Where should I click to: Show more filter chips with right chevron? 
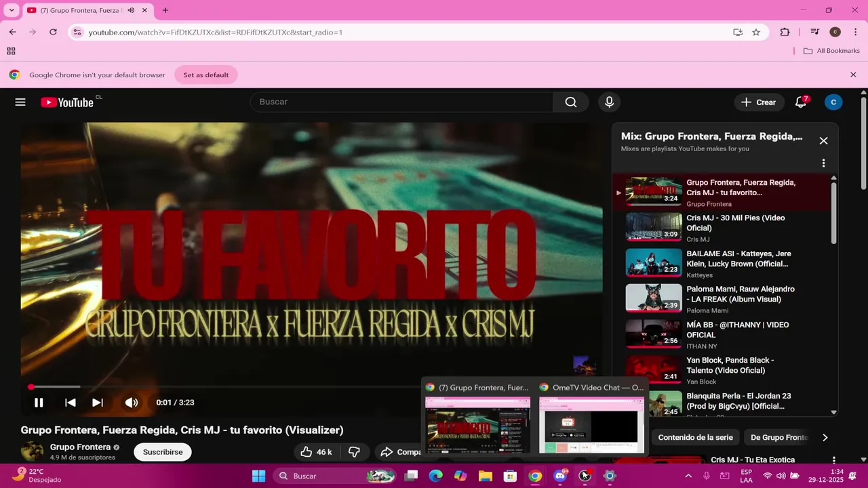click(x=825, y=438)
